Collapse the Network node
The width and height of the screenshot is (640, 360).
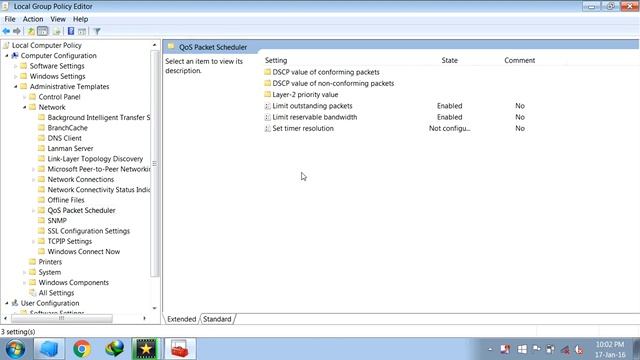[24, 107]
